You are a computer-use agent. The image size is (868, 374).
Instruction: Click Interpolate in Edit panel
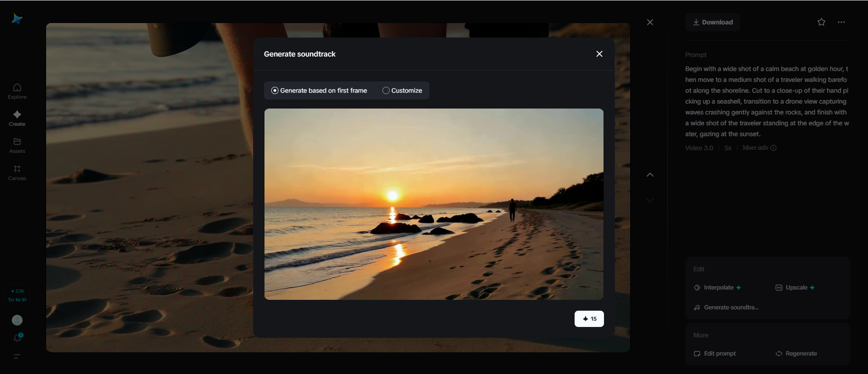tap(717, 288)
